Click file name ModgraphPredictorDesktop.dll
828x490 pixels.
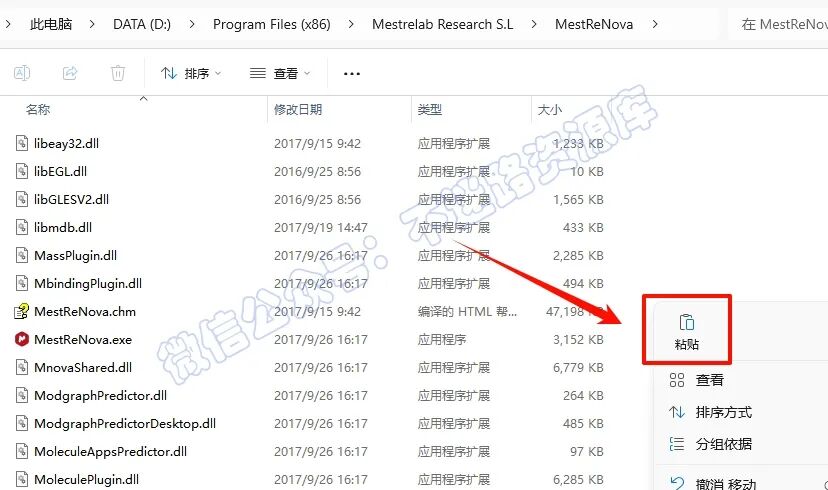click(x=125, y=423)
